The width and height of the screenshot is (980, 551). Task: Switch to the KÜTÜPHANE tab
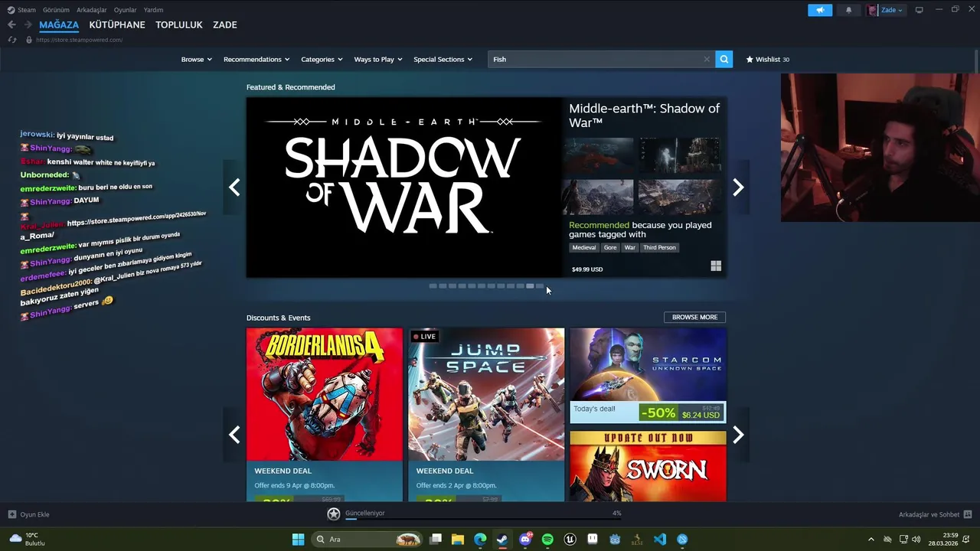point(117,24)
